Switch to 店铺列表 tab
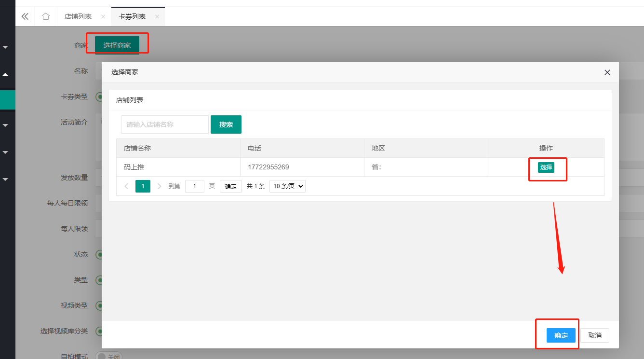Viewport: 644px width, 359px height. [x=78, y=16]
